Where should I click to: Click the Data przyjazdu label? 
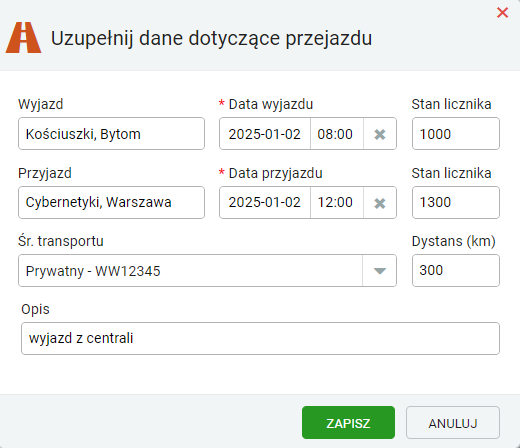(x=275, y=173)
